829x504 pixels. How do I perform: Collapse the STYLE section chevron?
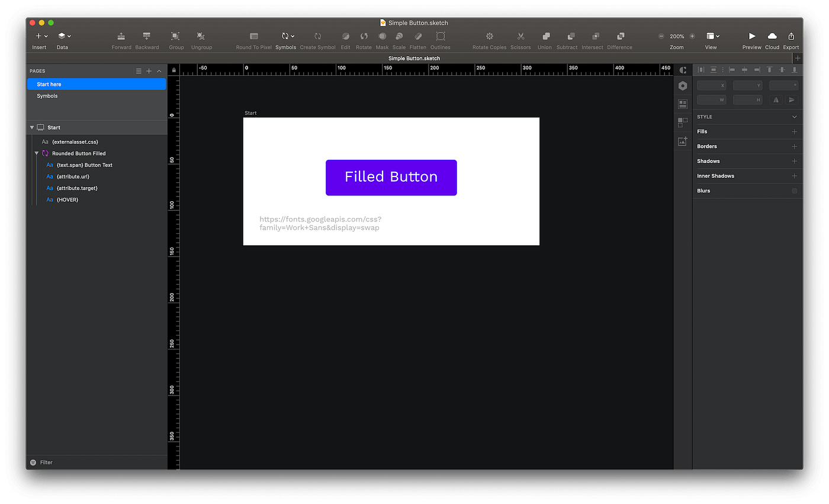(794, 117)
